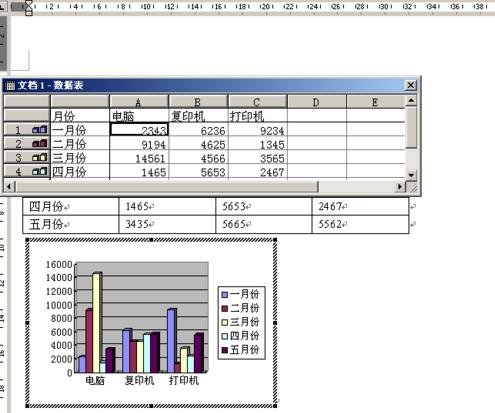Screen dimensions: 495x413
Task: Select column D header in datasheet
Action: [317, 102]
